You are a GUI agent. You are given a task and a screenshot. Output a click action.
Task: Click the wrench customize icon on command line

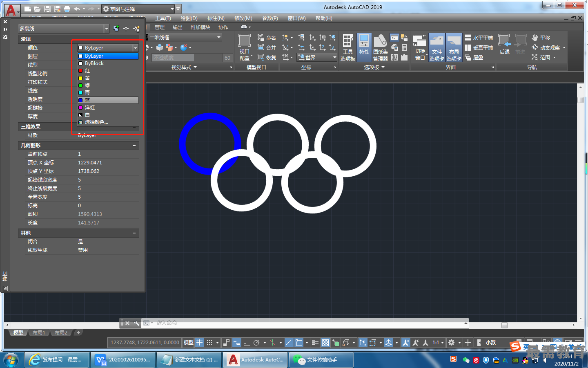point(136,323)
